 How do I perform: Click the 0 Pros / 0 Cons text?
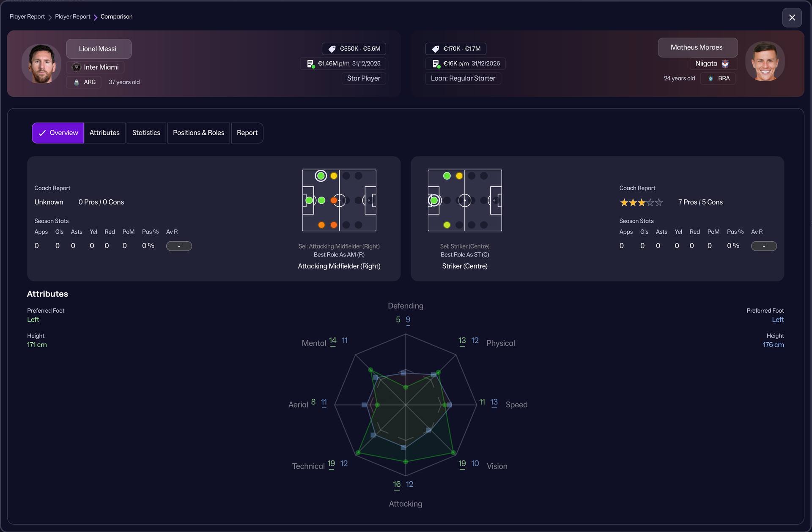click(101, 202)
